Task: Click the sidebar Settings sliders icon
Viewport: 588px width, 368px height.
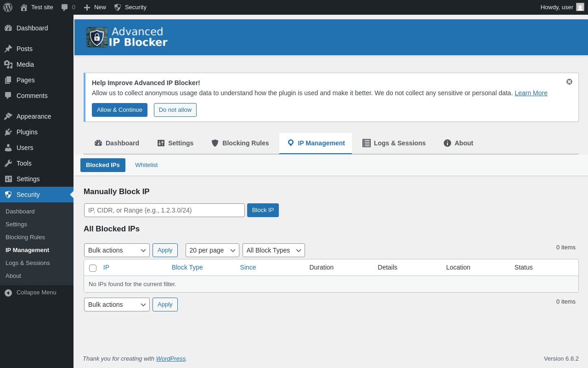Action: pos(8,179)
